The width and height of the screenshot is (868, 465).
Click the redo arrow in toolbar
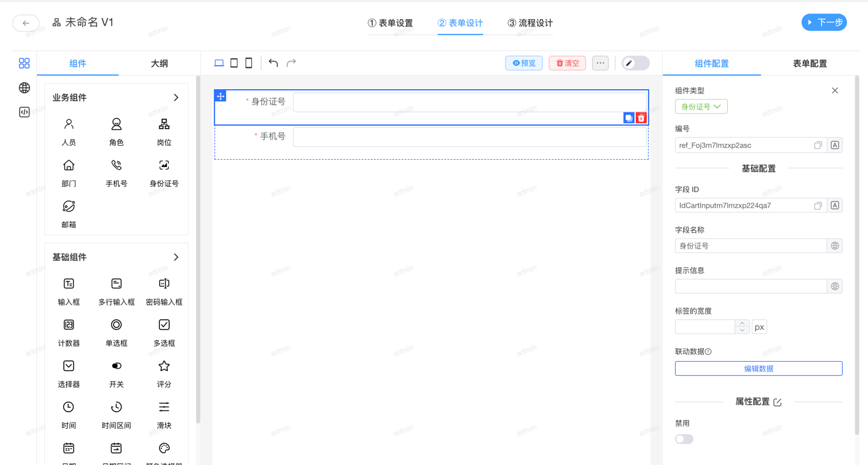[x=291, y=63]
